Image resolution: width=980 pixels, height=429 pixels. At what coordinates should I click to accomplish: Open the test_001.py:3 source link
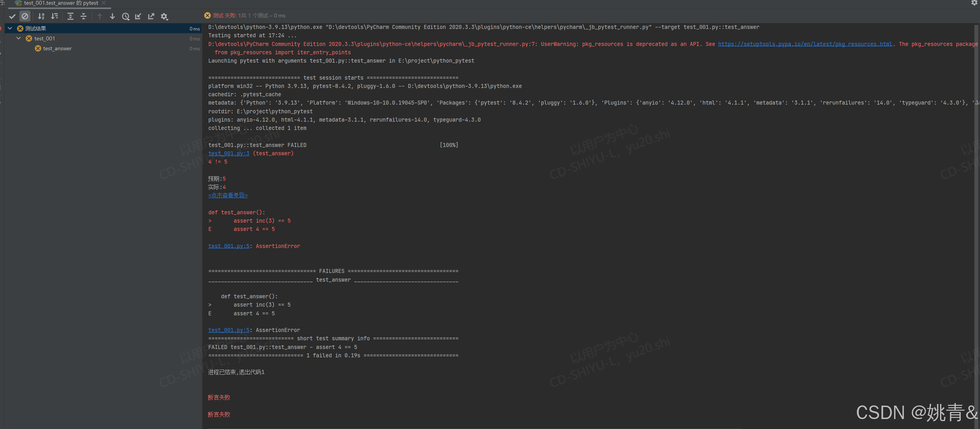(228, 153)
